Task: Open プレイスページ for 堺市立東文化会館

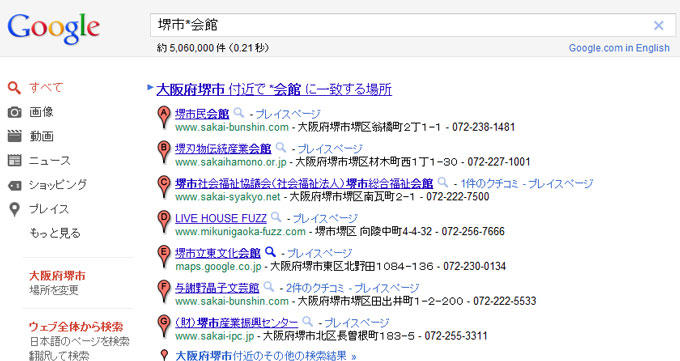Action: 320,253
